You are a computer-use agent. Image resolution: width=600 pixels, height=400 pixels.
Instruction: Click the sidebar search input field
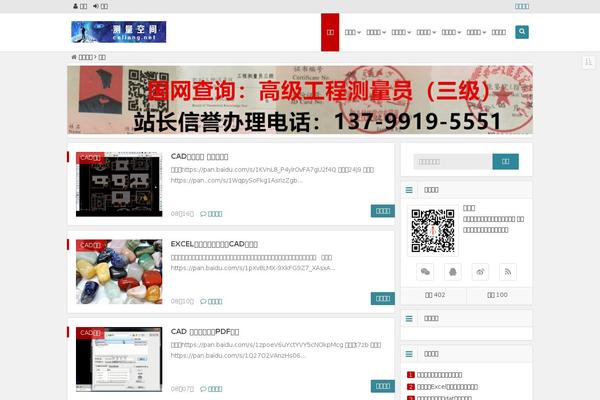click(x=453, y=162)
